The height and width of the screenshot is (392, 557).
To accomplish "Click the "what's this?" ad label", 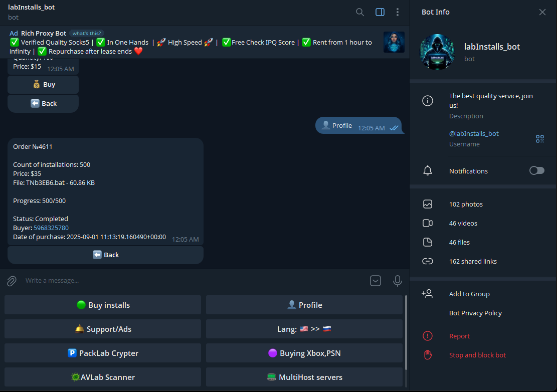I will click(87, 34).
